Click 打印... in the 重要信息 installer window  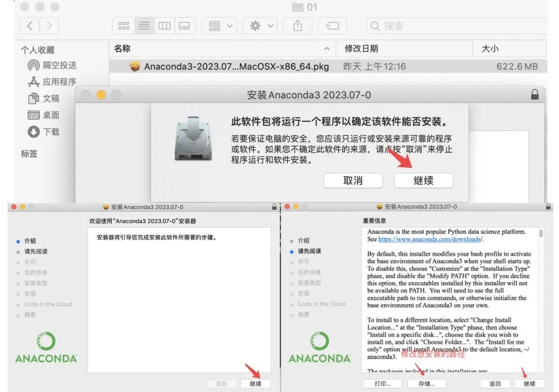click(383, 384)
